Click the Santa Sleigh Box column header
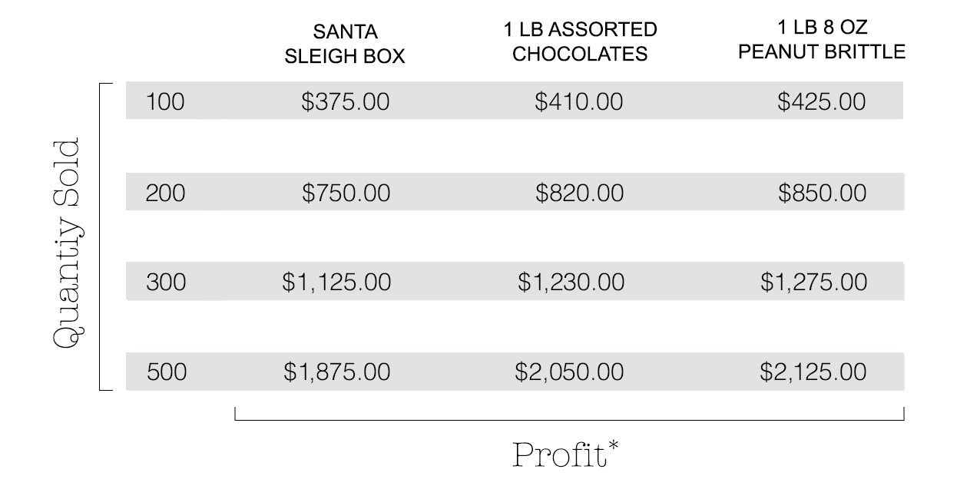 point(345,45)
